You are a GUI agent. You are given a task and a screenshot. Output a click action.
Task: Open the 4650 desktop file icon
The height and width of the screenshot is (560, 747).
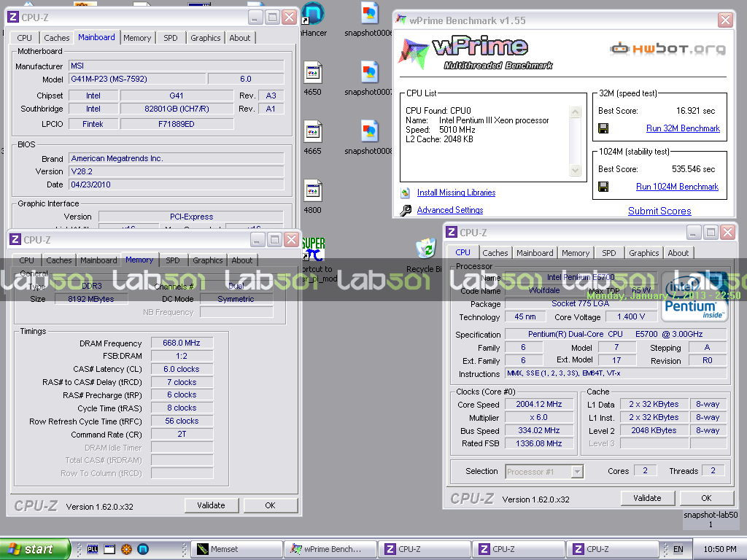pyautogui.click(x=313, y=73)
